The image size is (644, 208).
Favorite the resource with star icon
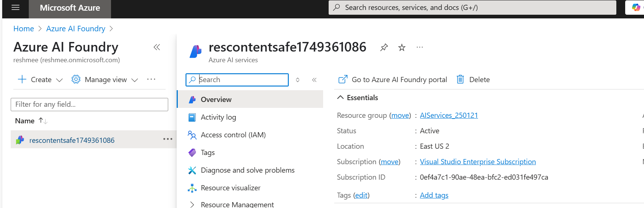pyautogui.click(x=402, y=47)
